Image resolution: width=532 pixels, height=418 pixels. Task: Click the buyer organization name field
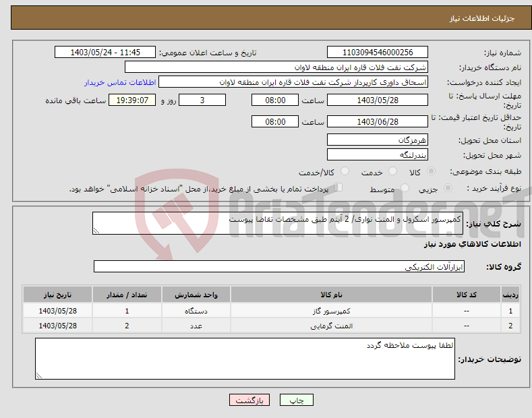click(x=276, y=67)
